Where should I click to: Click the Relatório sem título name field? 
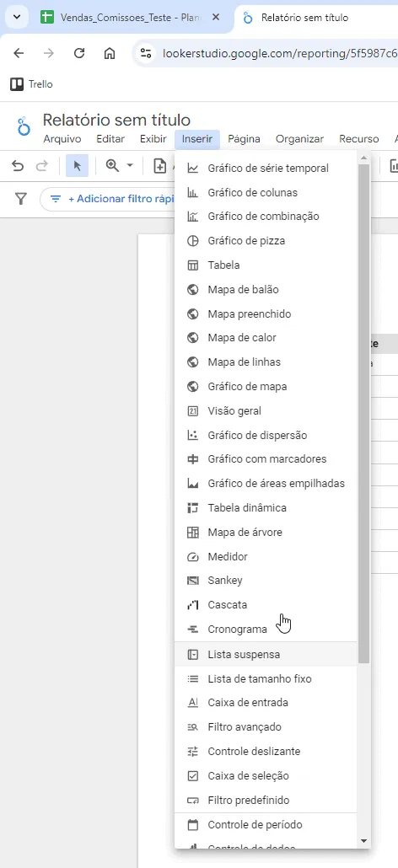(116, 120)
